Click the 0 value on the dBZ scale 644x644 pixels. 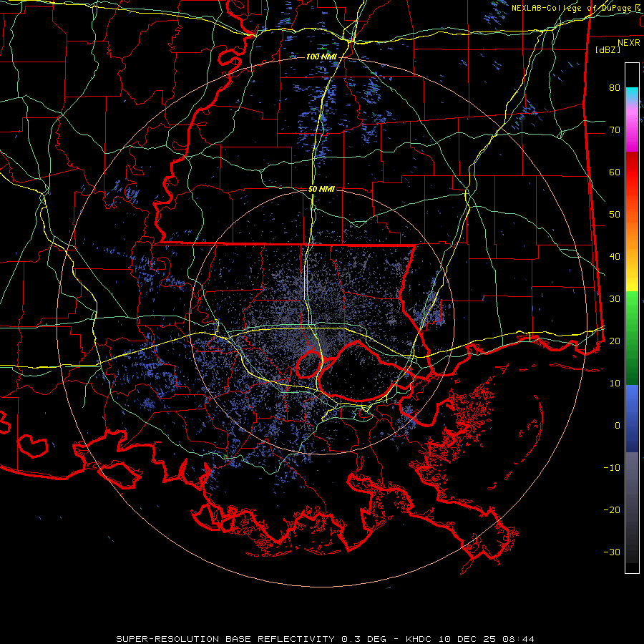click(x=618, y=426)
